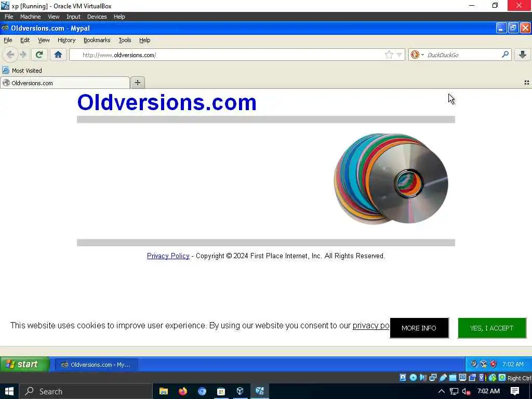The image size is (532, 399).
Task: Open the Mypal File menu
Action: [8, 40]
